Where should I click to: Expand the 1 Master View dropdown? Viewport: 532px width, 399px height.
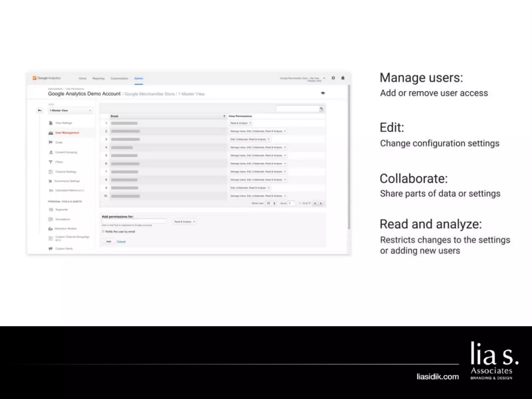coord(70,110)
